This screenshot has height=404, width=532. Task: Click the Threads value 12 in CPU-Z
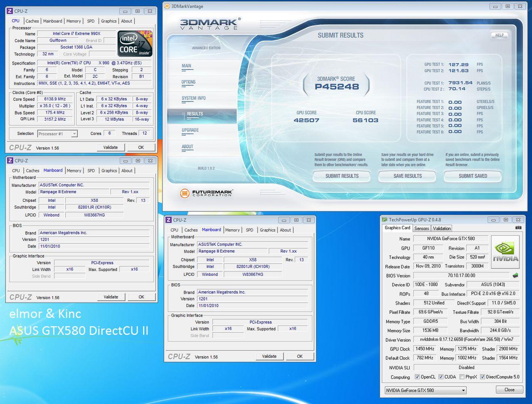click(145, 134)
